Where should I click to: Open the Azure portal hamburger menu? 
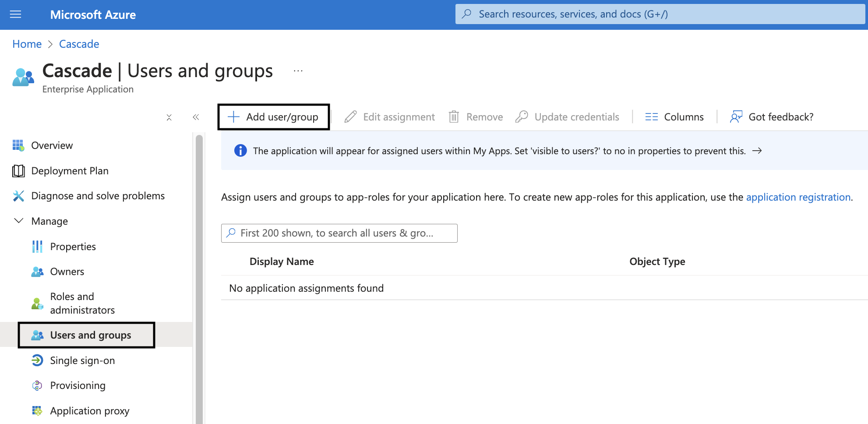pos(15,14)
